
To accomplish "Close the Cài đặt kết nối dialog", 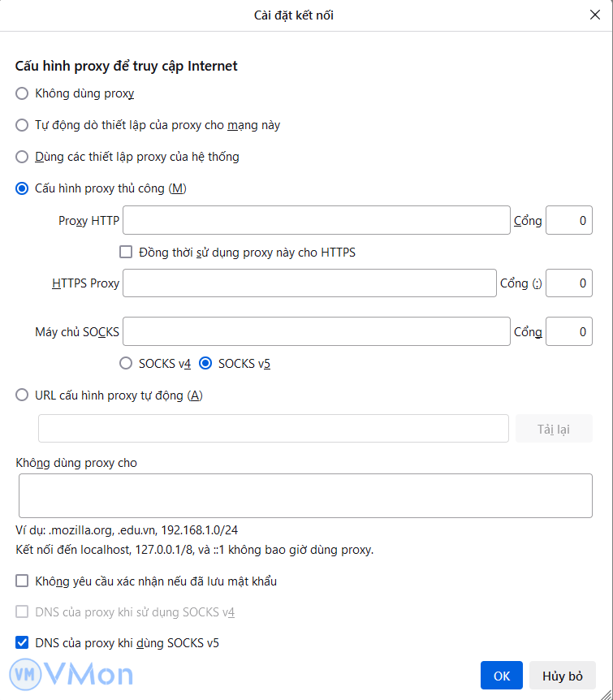I will pyautogui.click(x=594, y=15).
